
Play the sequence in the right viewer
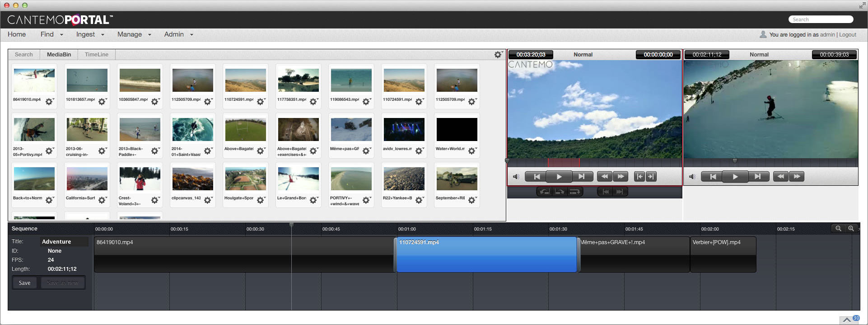click(735, 177)
